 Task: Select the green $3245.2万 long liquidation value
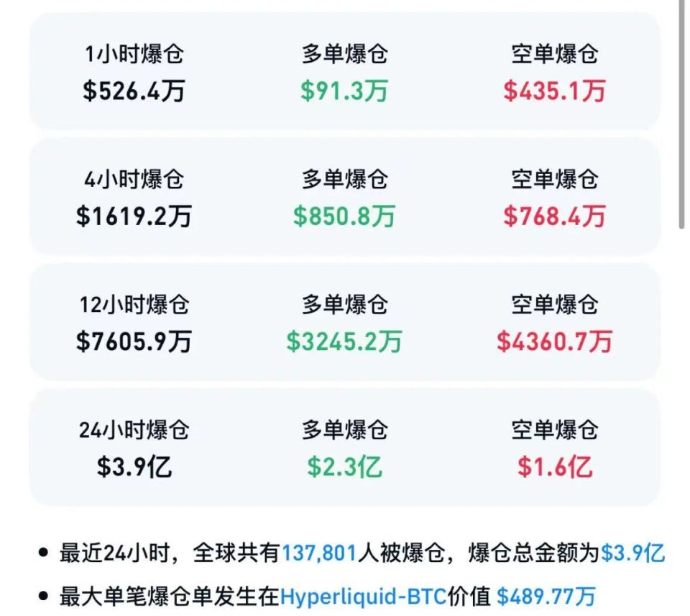tap(344, 343)
